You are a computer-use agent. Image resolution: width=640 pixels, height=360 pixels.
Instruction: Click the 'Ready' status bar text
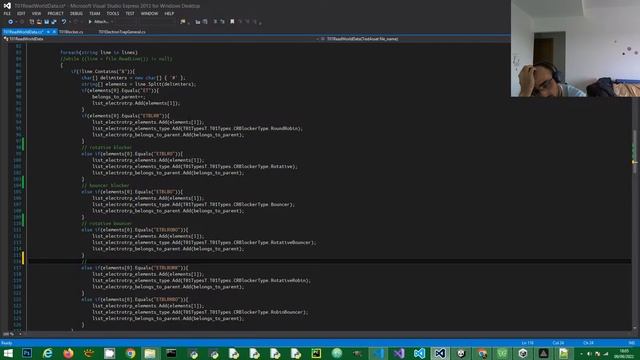(7, 343)
